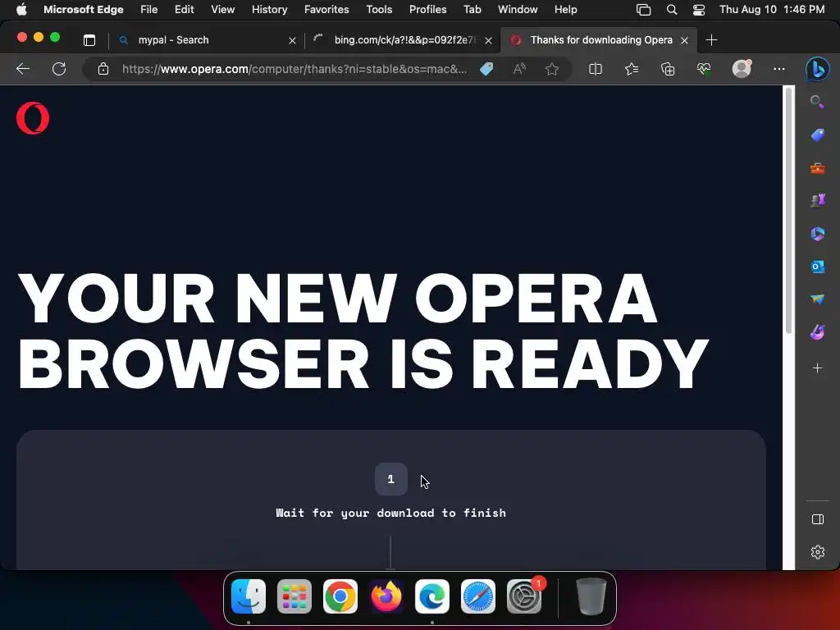Open Control Center in menu bar

coord(699,9)
